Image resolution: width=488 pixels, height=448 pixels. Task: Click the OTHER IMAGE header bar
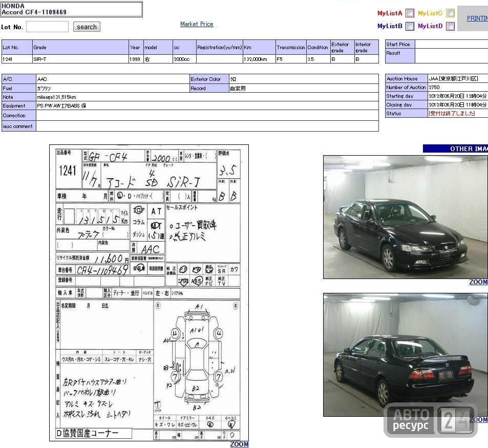455,148
